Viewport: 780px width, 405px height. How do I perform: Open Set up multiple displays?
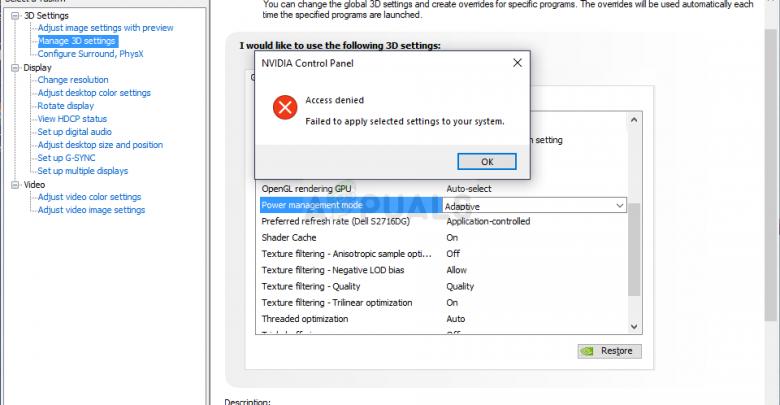pyautogui.click(x=82, y=171)
